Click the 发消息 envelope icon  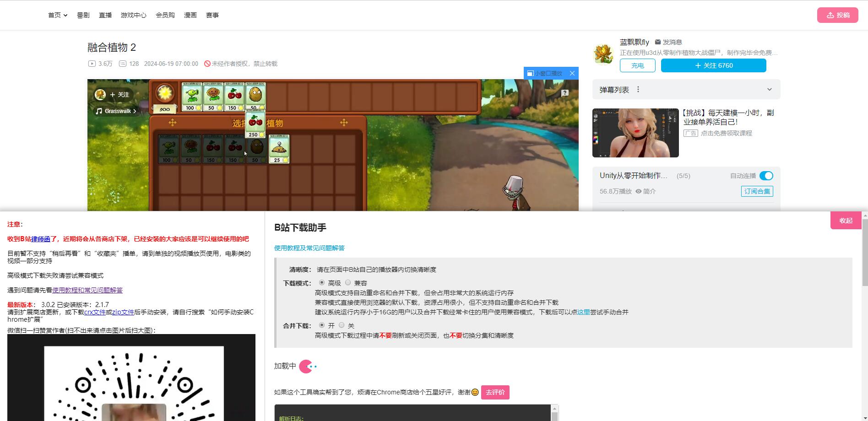click(658, 42)
